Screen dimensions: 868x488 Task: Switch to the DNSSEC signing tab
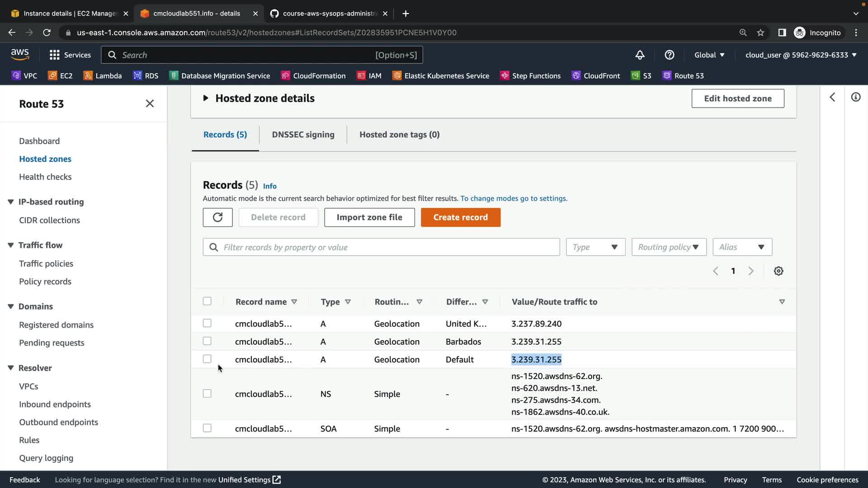303,135
